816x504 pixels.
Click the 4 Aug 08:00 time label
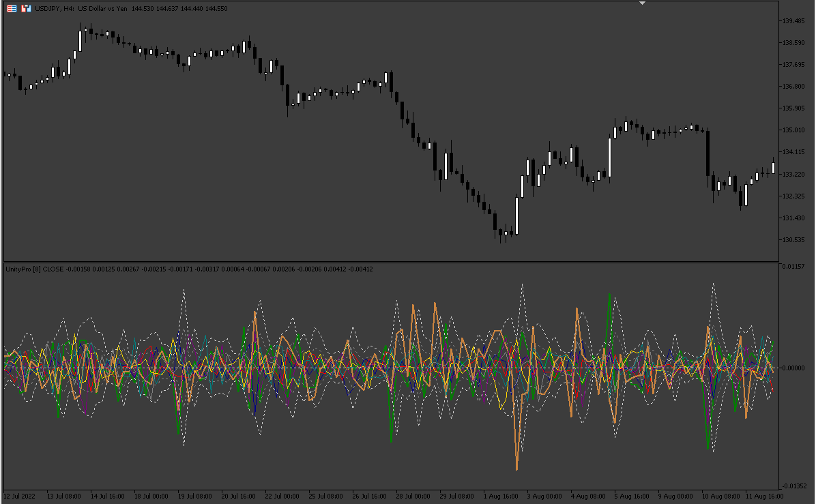(x=588, y=496)
